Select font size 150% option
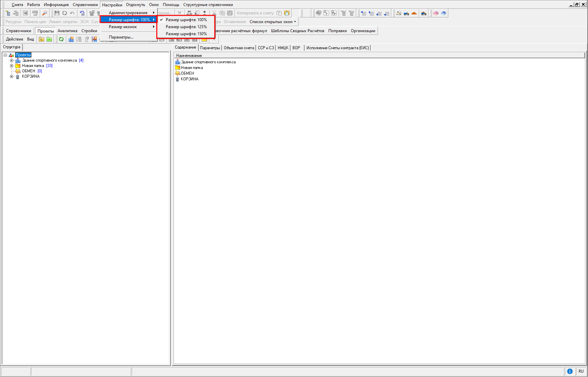Screen dimensions: 588x377 coord(186,34)
